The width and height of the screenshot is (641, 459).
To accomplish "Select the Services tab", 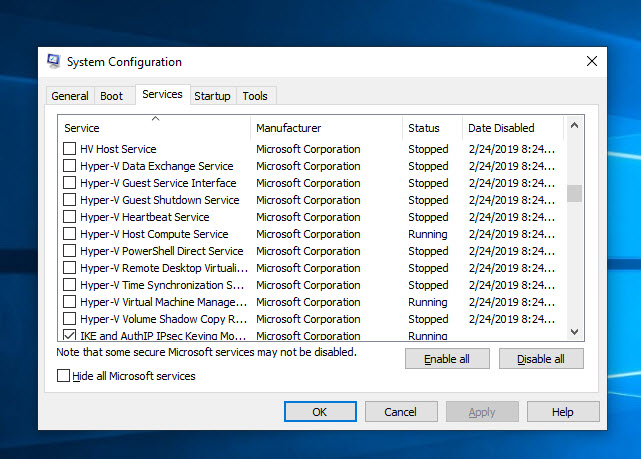I will (x=162, y=94).
